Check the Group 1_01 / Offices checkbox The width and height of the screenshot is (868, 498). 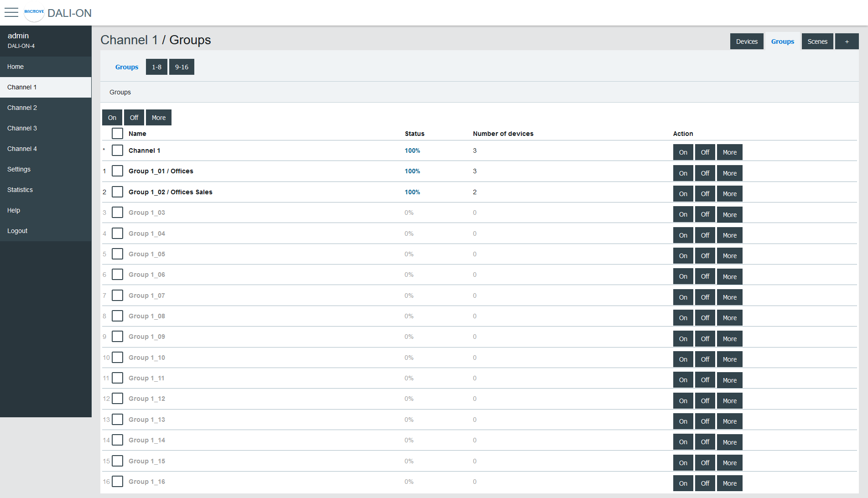117,171
